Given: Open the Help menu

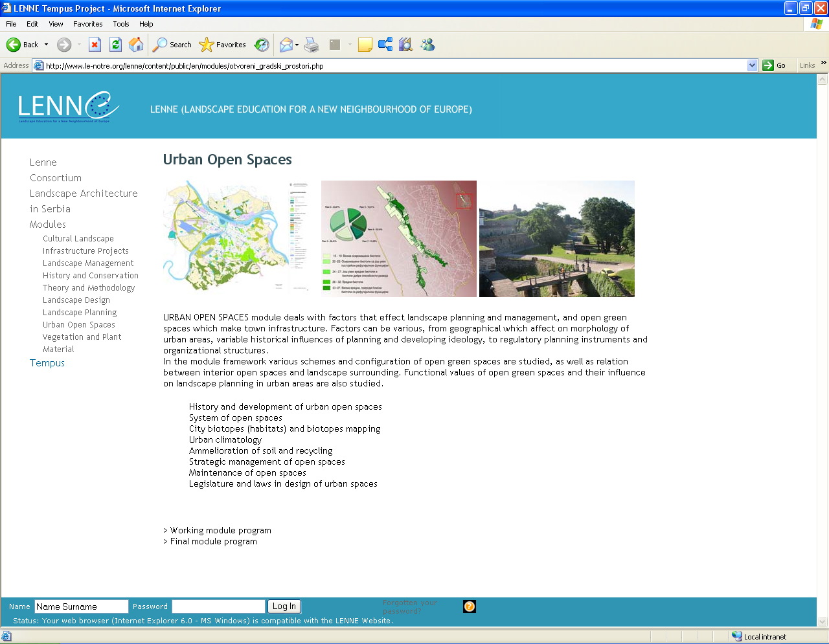Looking at the screenshot, I should (146, 24).
